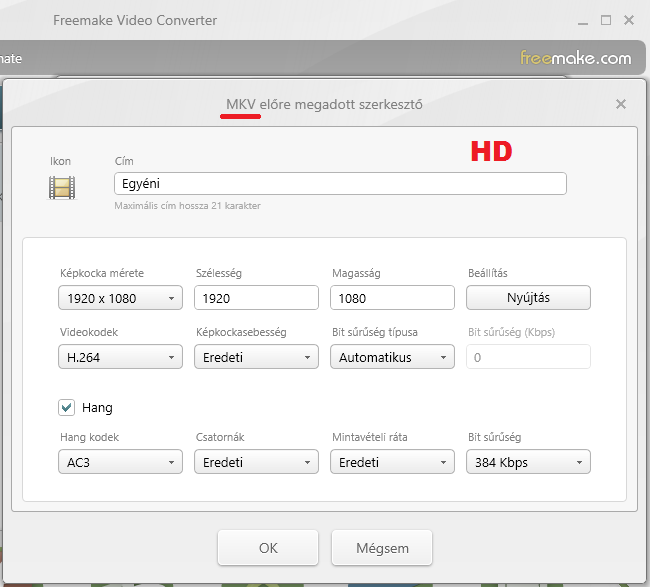Confirm with the OK button

[x=268, y=548]
